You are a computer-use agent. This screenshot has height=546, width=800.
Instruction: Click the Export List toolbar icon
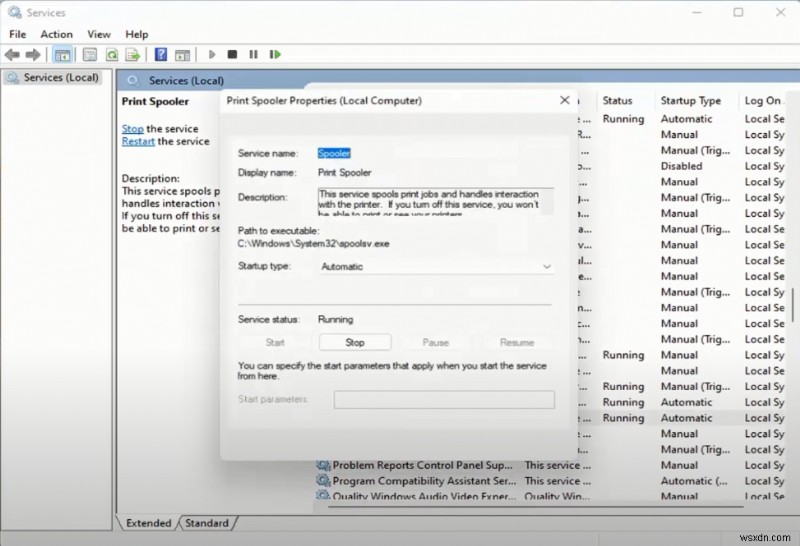pos(133,55)
